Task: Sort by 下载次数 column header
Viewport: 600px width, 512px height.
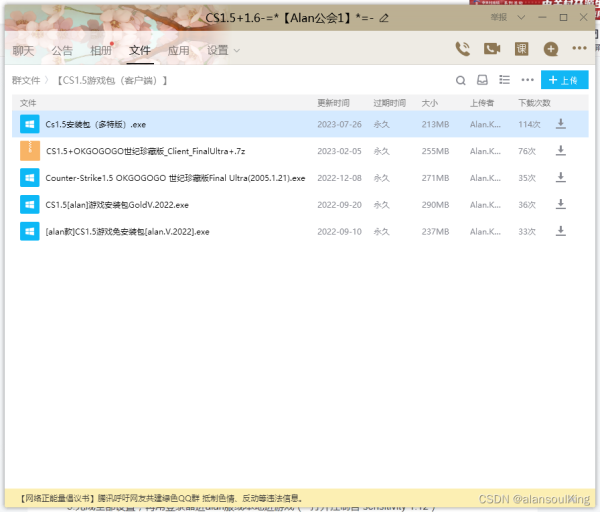Action: 534,103
